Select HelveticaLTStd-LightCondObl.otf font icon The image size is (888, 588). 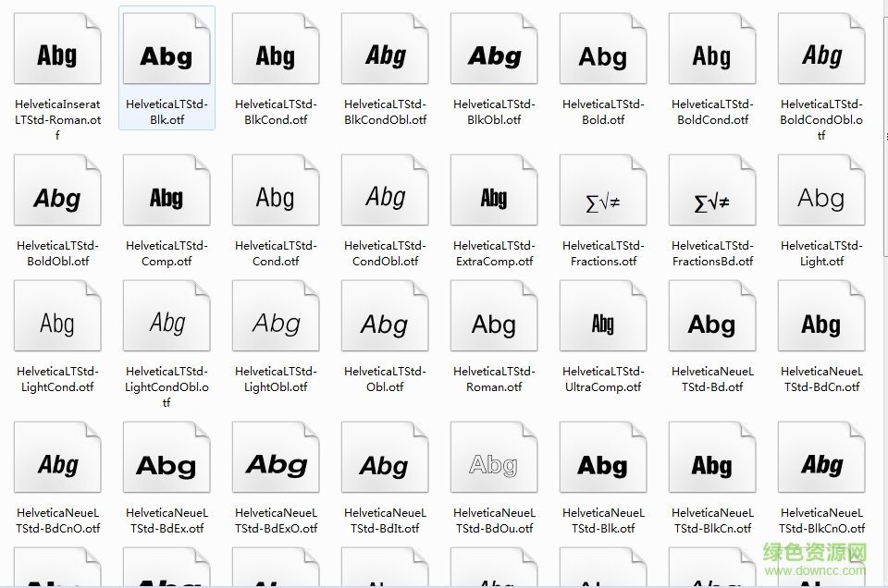coord(166,316)
